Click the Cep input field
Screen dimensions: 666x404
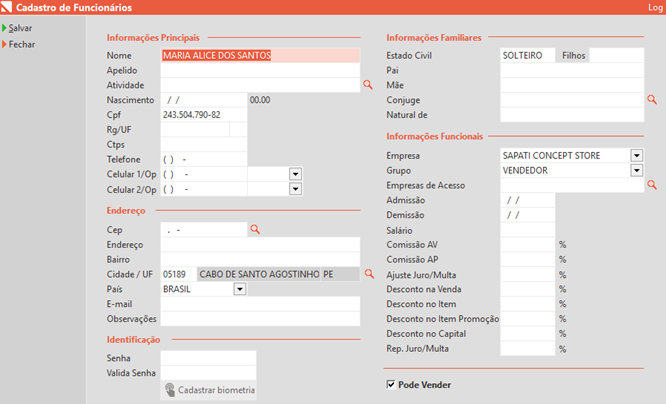pos(203,229)
